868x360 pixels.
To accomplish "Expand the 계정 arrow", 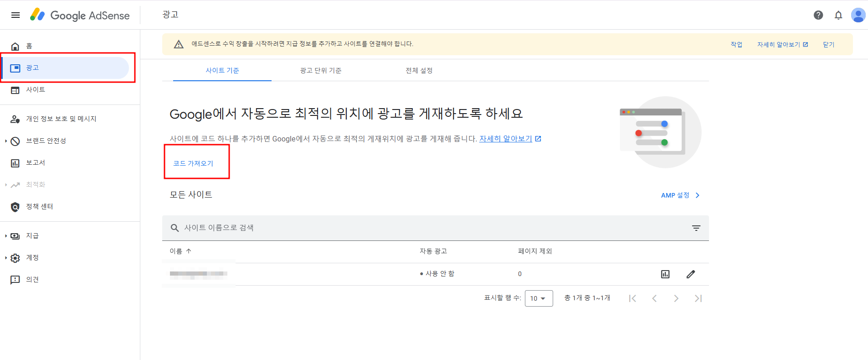I will [6, 258].
